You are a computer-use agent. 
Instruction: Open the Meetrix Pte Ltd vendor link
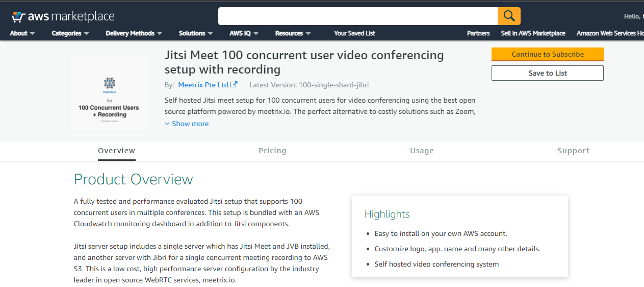point(203,85)
